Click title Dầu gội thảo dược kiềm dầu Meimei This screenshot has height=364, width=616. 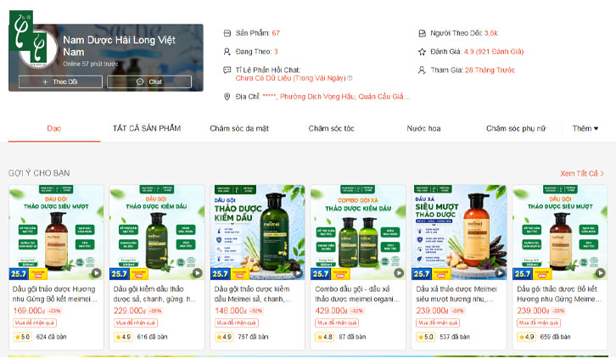coord(253,294)
